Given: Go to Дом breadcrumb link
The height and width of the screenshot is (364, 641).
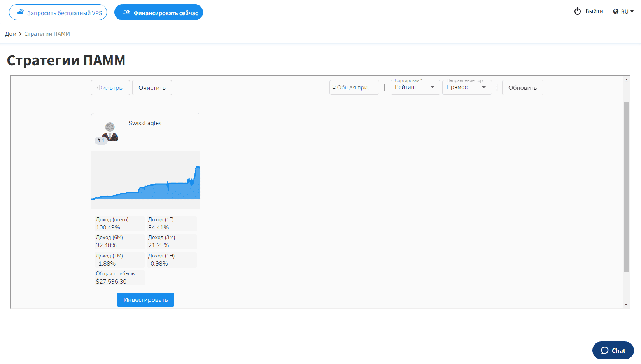Looking at the screenshot, I should (11, 34).
